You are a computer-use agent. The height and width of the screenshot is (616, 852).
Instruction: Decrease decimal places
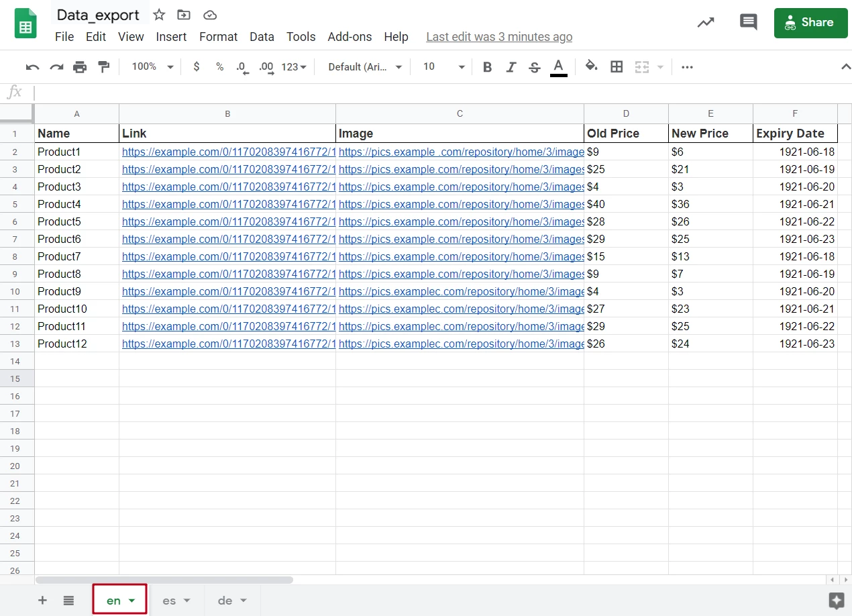click(242, 67)
